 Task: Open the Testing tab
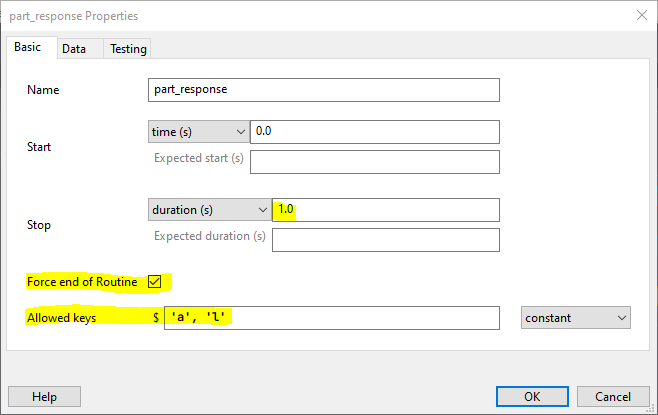pyautogui.click(x=127, y=48)
